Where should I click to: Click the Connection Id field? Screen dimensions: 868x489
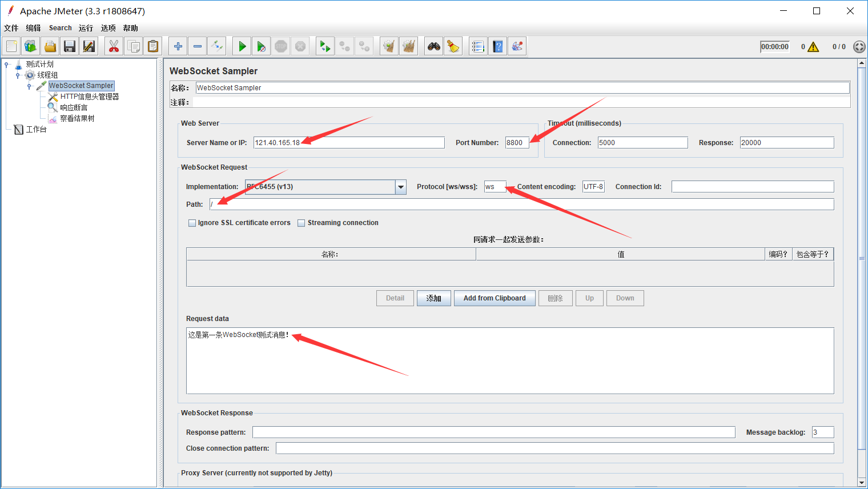[753, 187]
